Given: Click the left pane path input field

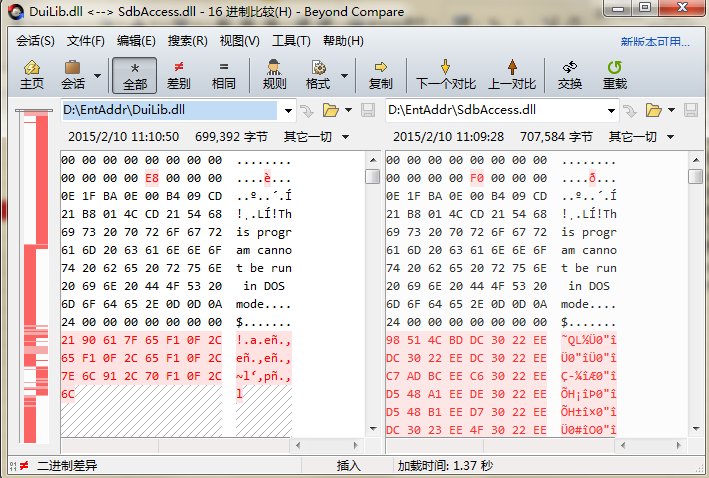Looking at the screenshot, I should (170, 110).
